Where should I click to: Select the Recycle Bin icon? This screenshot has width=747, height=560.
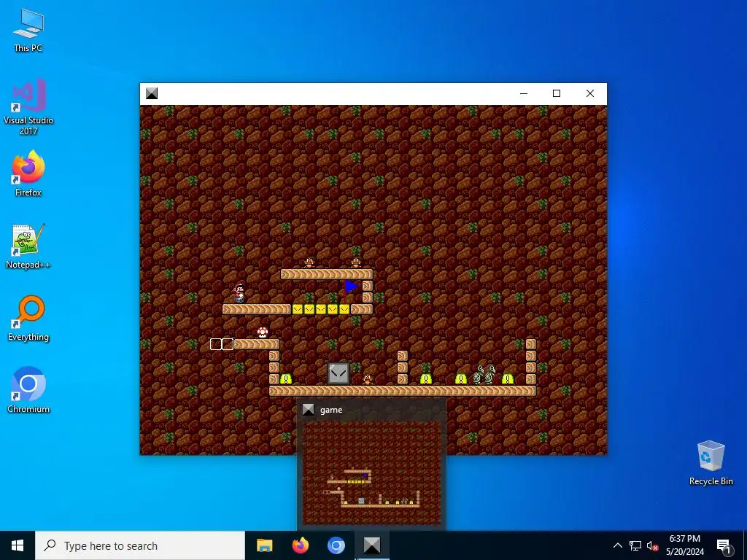[x=711, y=463]
